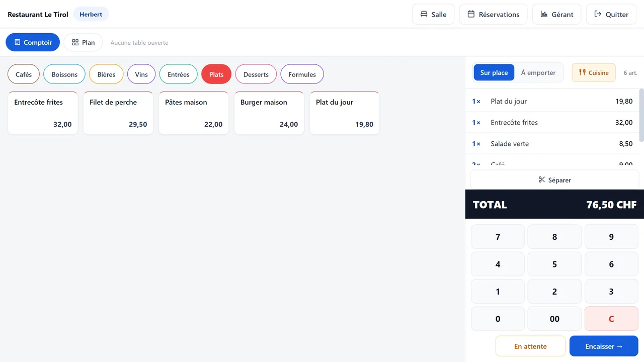
Task: Switch to the Formules category
Action: 302,74
